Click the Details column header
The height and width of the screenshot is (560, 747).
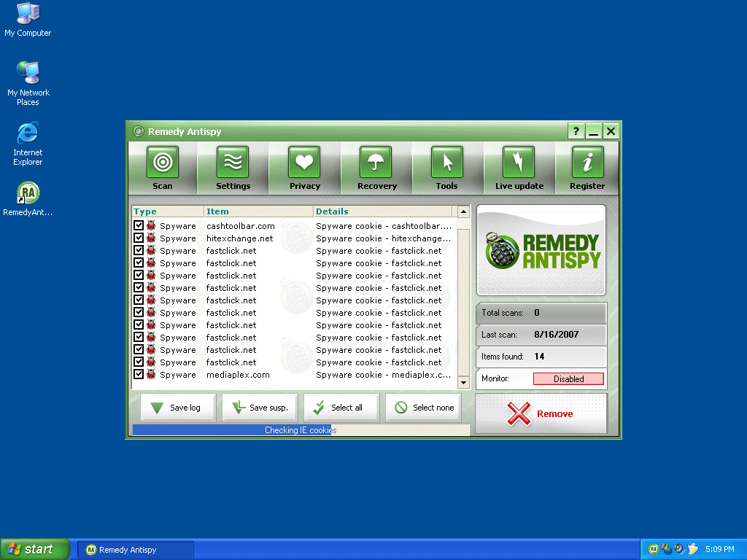click(384, 211)
